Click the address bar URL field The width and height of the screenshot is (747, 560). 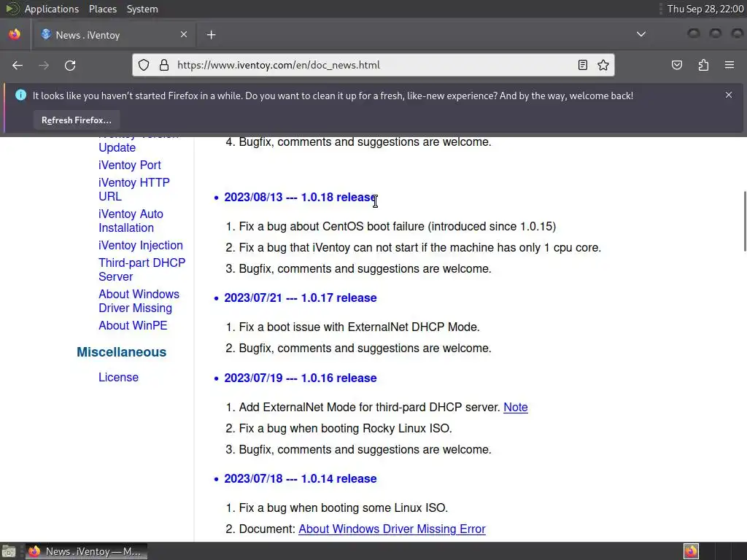click(x=373, y=65)
